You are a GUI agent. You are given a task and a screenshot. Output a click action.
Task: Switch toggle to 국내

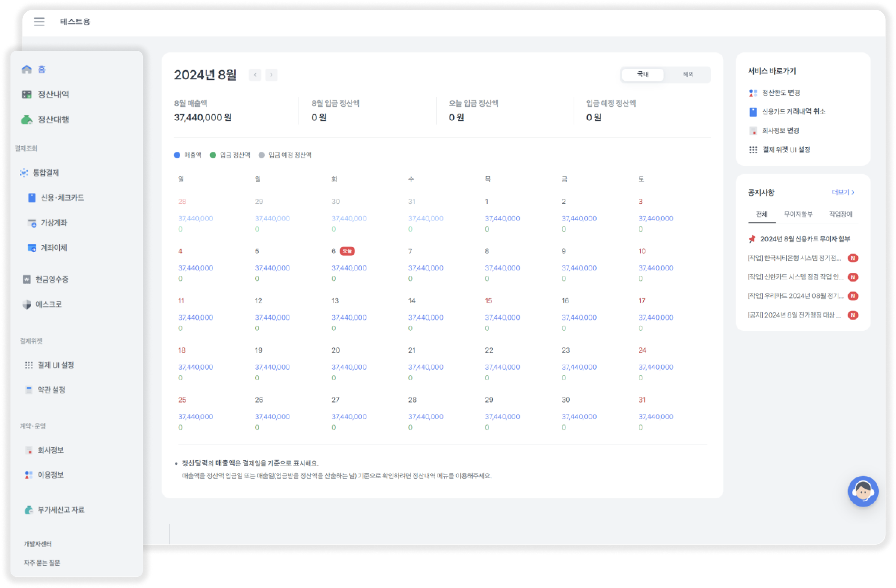coord(642,74)
